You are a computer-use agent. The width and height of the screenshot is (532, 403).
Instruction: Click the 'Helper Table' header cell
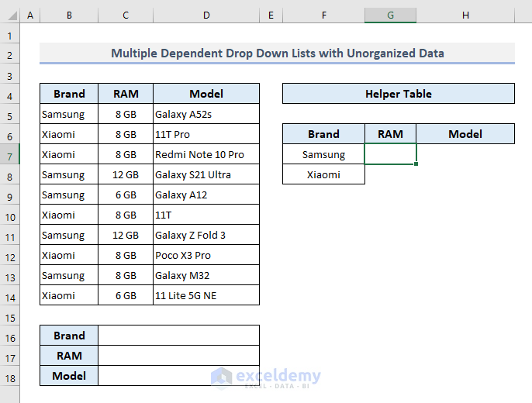(x=399, y=94)
